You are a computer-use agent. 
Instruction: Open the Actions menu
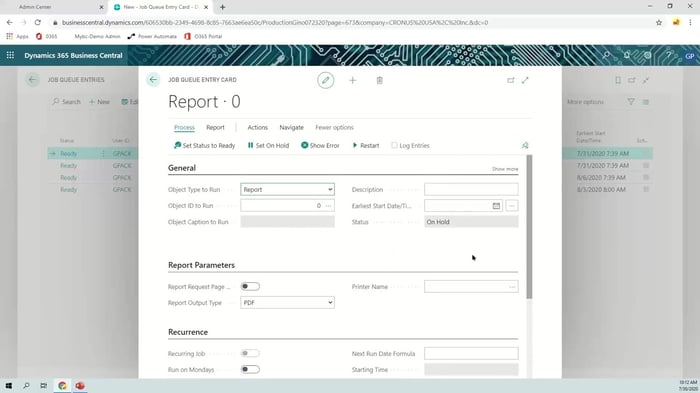click(x=258, y=127)
